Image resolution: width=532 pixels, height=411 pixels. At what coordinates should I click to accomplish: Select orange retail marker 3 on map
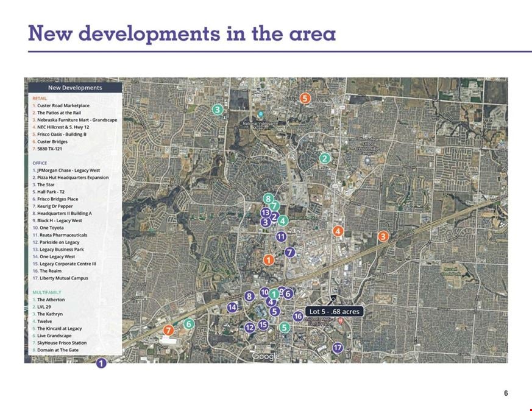[x=383, y=236]
